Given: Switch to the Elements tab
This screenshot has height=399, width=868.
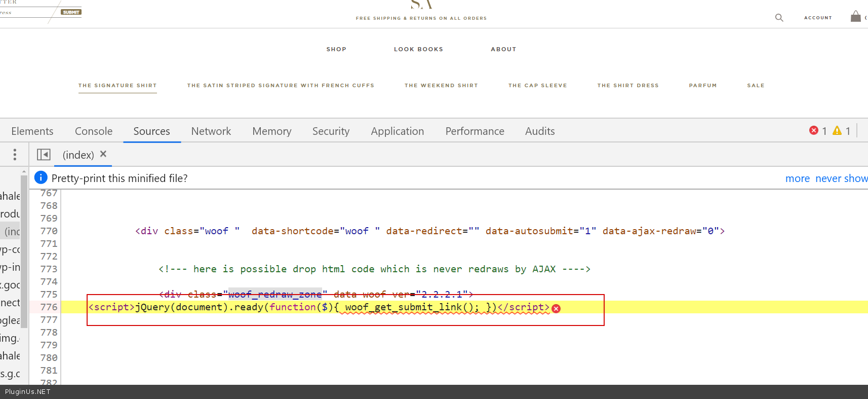Looking at the screenshot, I should tap(32, 131).
